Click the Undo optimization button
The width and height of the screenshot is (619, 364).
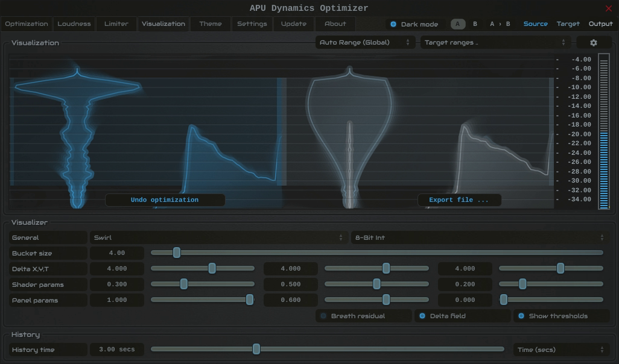click(x=165, y=200)
